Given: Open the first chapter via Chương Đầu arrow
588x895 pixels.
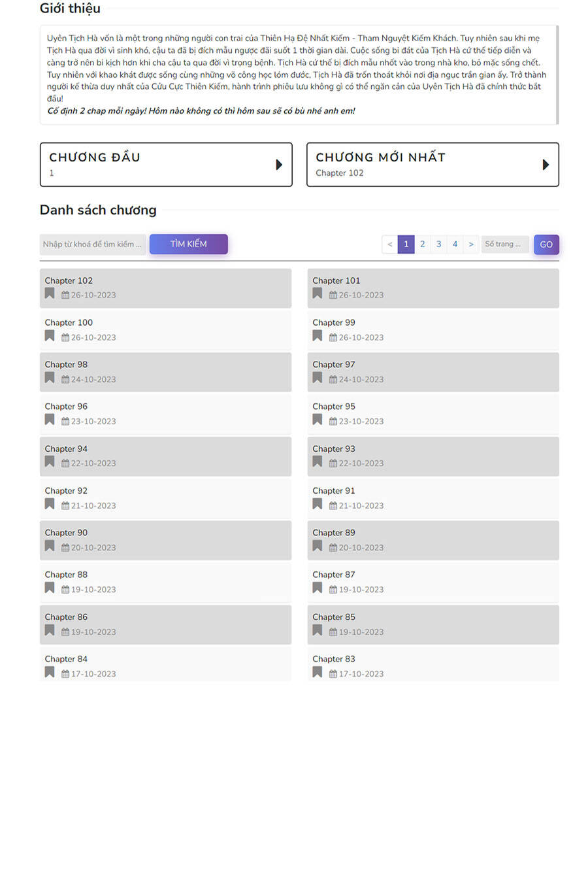Looking at the screenshot, I should (279, 165).
